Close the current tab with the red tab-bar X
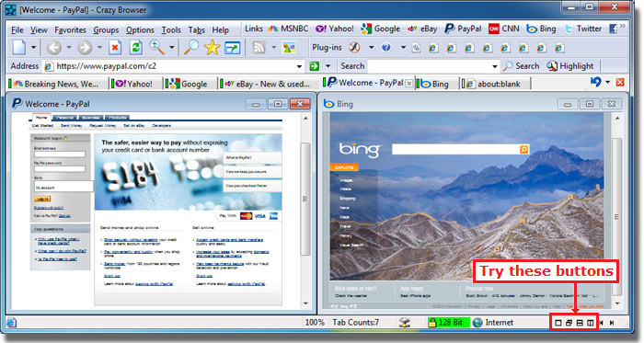The width and height of the screenshot is (644, 343). (x=620, y=82)
